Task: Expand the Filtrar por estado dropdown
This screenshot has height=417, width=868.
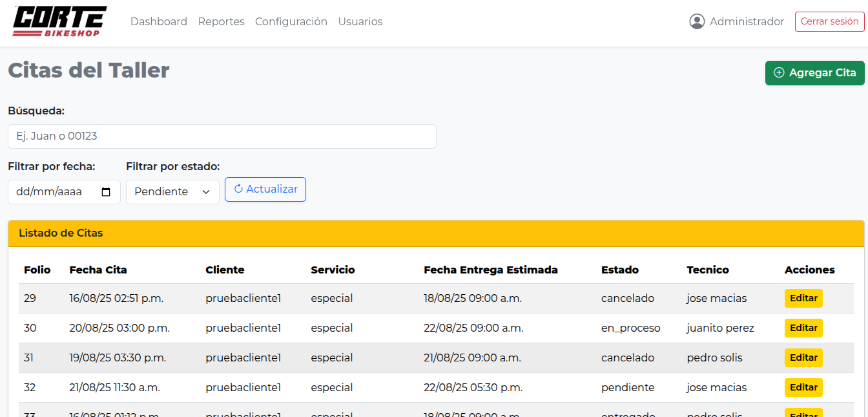Action: point(172,192)
